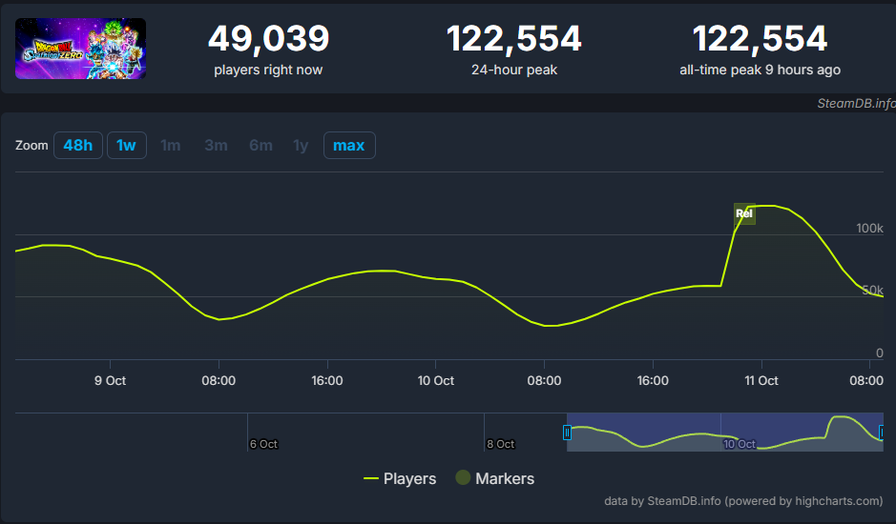Select the 1w zoom range

126,145
